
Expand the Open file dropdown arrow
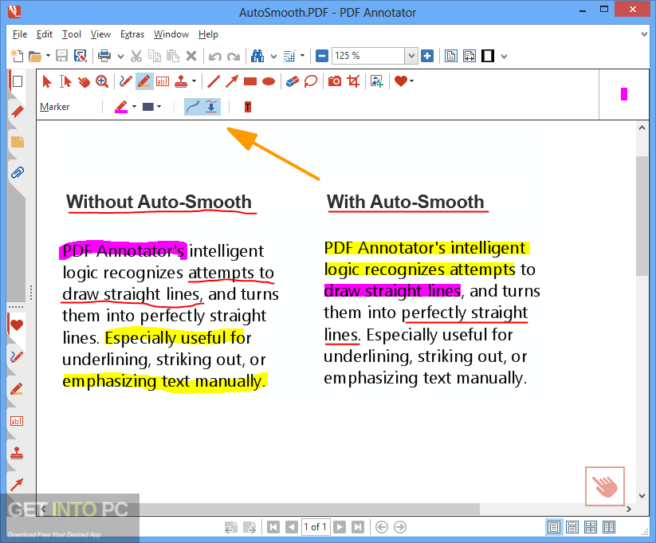click(48, 56)
